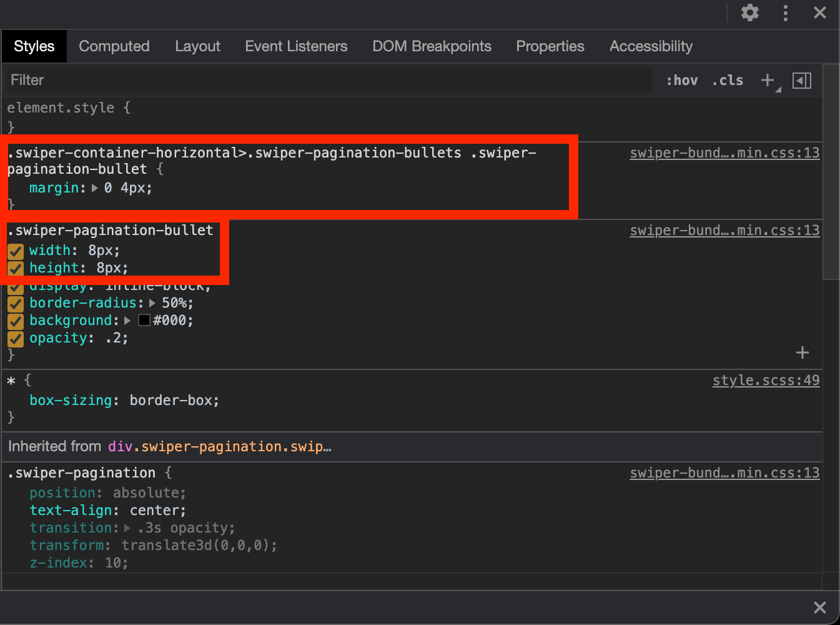Expand the border-radius shorthand triangle

152,303
